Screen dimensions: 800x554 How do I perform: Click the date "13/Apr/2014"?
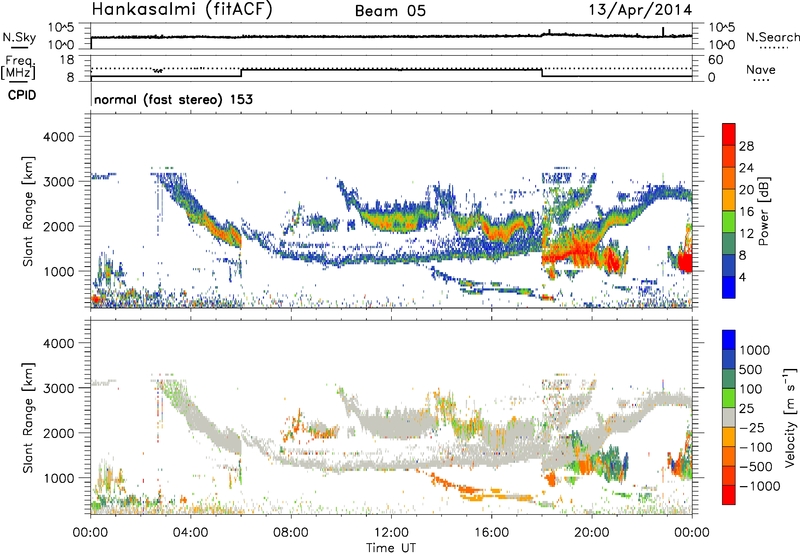640,10
